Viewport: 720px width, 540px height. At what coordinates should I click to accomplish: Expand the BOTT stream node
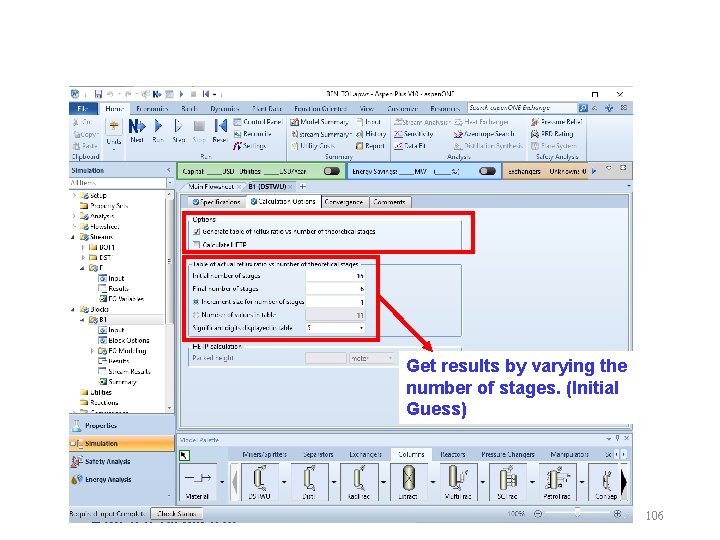(83, 247)
